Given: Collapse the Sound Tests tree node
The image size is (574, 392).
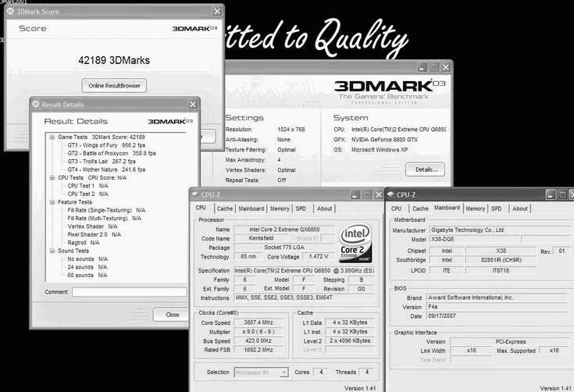Looking at the screenshot, I should [x=52, y=251].
